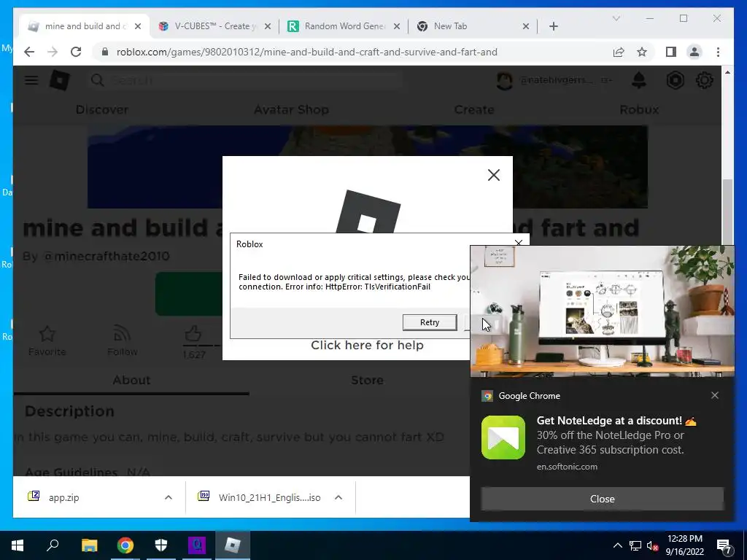Open the Chrome profile avatar

pos(694,52)
